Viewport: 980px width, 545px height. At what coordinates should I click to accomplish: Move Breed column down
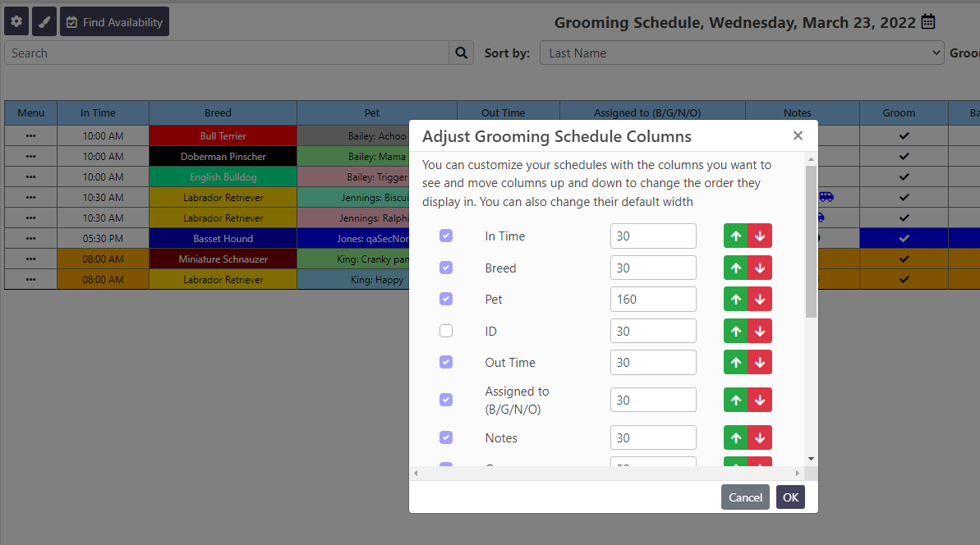[760, 268]
